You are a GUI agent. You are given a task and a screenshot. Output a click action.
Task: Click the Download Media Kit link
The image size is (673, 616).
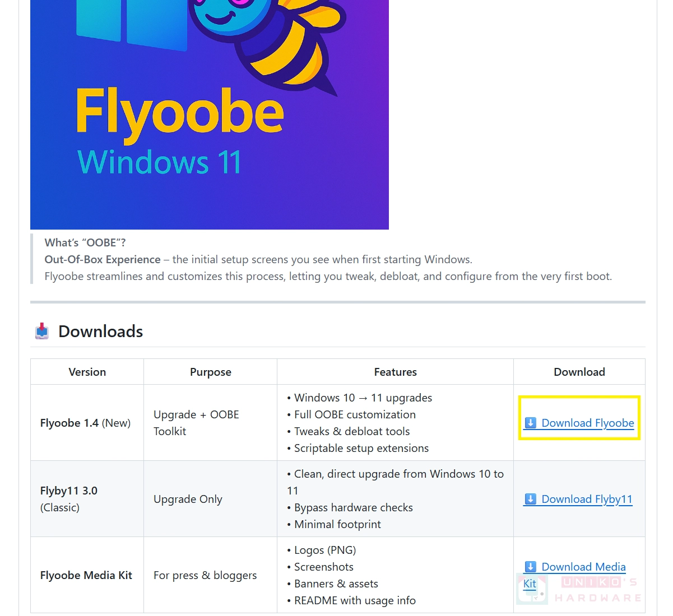tap(574, 575)
